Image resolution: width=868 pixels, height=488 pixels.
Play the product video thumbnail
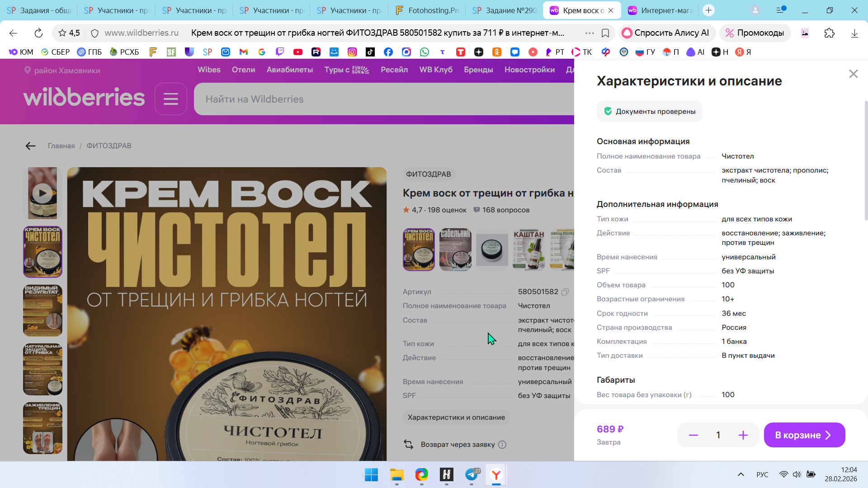(x=42, y=193)
